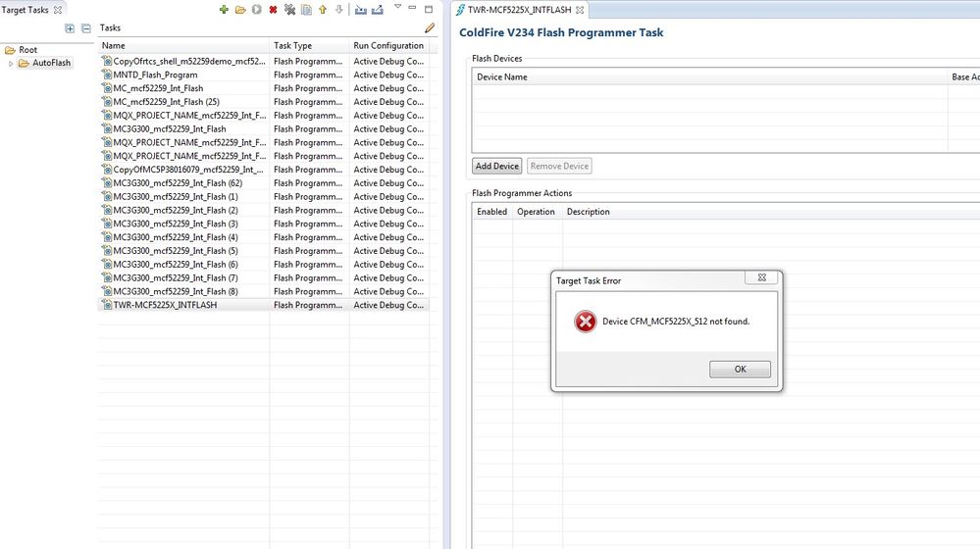This screenshot has height=549, width=980.
Task: Select the MNTD_Flash_Program task row
Action: (x=155, y=75)
